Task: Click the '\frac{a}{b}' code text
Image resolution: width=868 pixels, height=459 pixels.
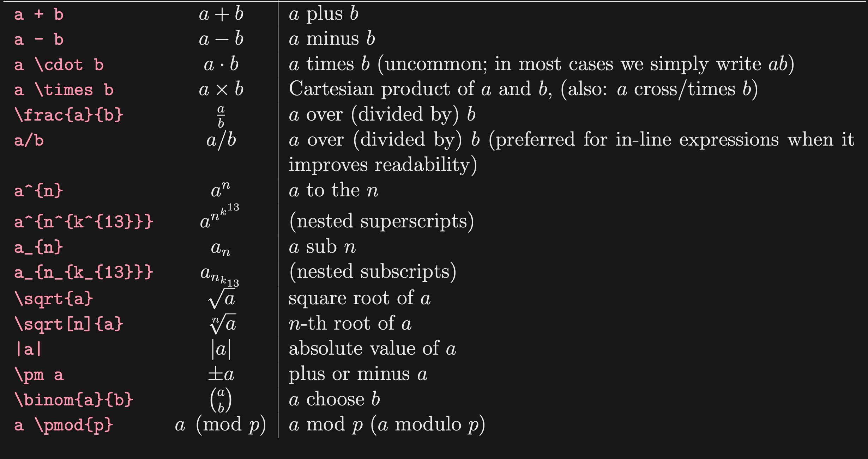Action: point(69,115)
